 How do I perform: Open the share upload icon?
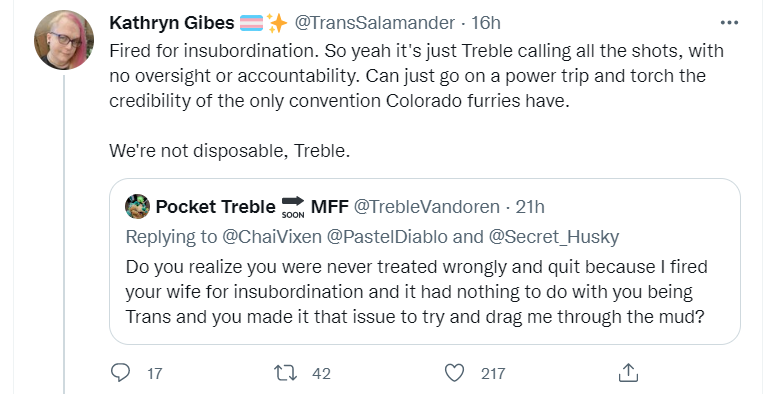click(627, 373)
